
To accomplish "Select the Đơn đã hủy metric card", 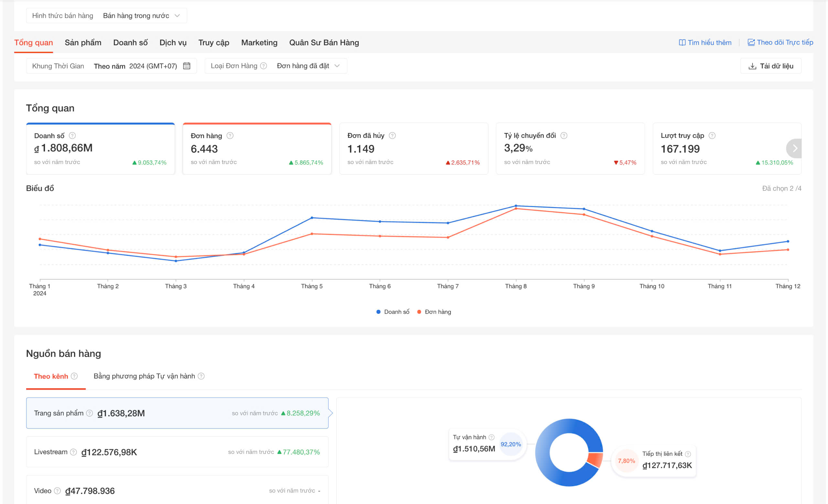I will pyautogui.click(x=413, y=148).
